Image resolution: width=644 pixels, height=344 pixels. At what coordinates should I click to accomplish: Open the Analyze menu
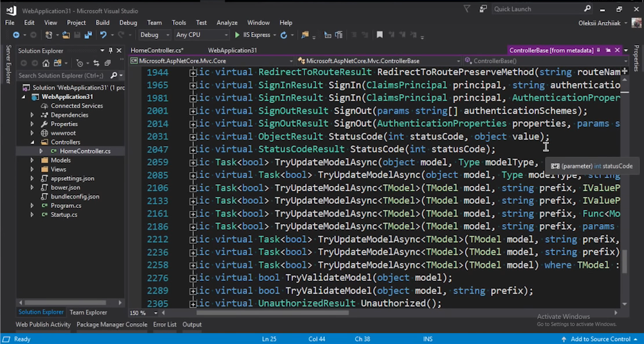point(227,23)
